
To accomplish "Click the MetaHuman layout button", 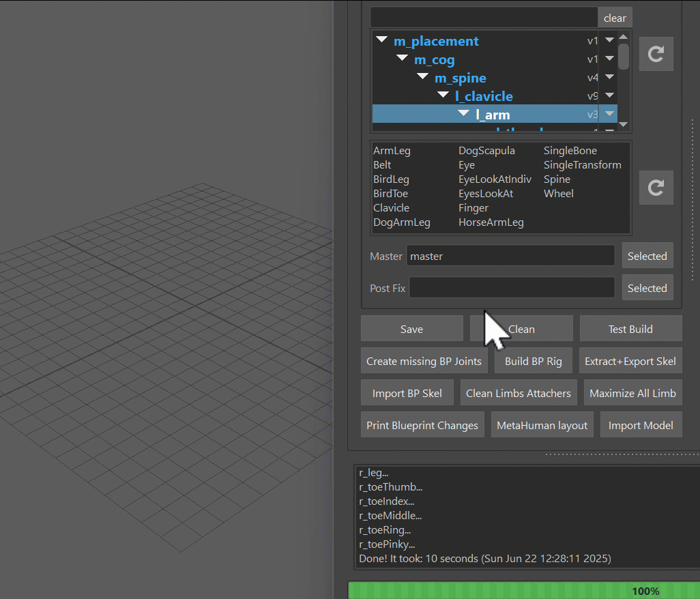I will tap(542, 425).
